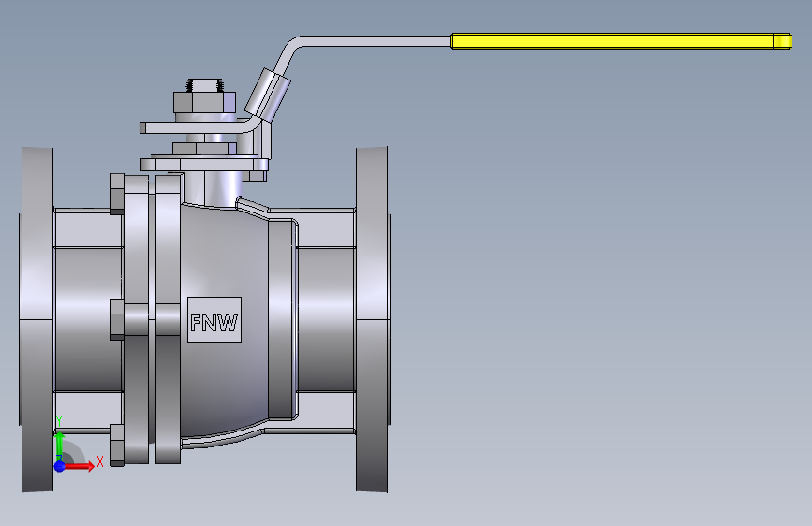The image size is (812, 526).
Task: Select the right end flange of the valve
Action: point(373,319)
